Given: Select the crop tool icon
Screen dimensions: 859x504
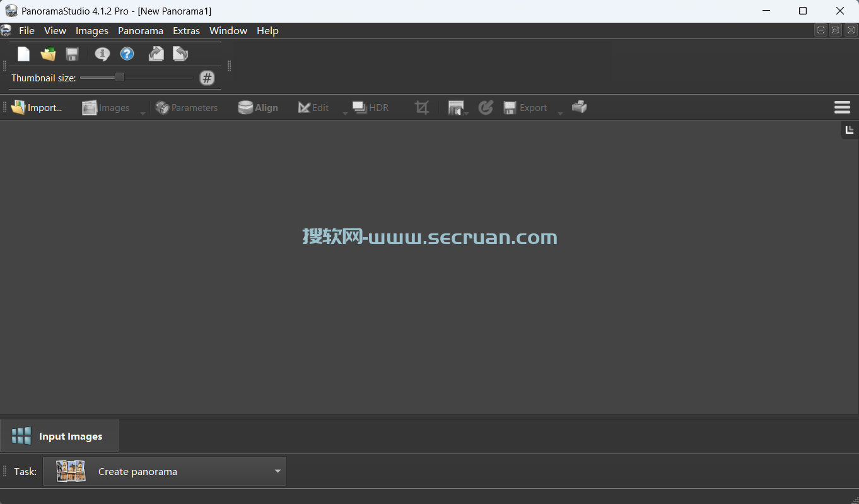Looking at the screenshot, I should click(422, 108).
